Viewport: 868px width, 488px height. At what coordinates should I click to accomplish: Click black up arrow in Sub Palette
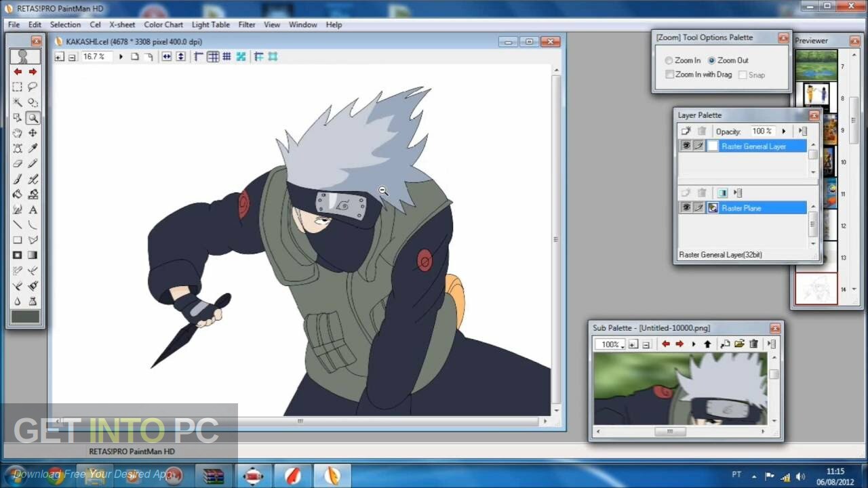point(707,344)
